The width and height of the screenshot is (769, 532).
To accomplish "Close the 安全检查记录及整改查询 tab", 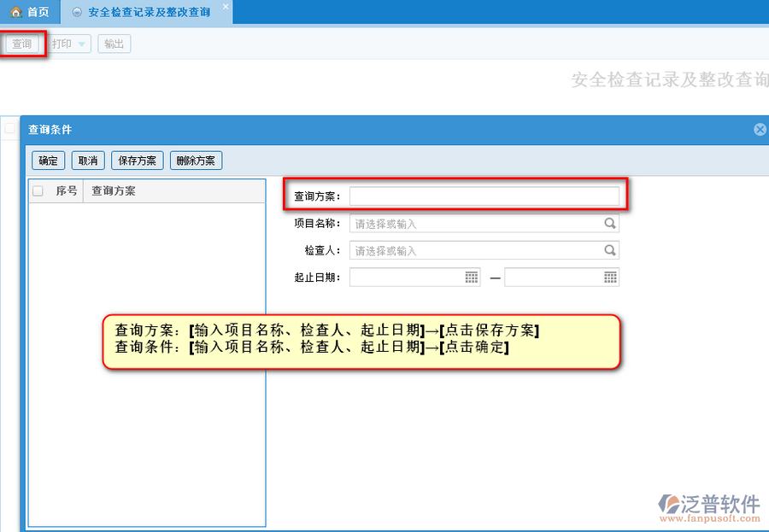I will pyautogui.click(x=225, y=6).
